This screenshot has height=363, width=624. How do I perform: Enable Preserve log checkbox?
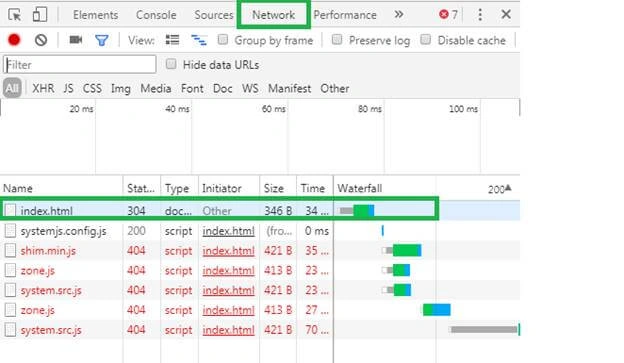(x=337, y=39)
